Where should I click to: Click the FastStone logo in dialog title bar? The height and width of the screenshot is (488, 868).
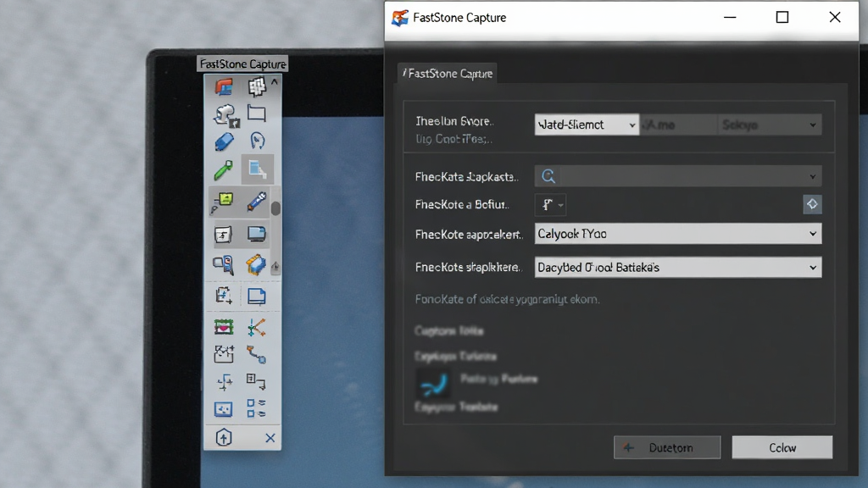[400, 18]
